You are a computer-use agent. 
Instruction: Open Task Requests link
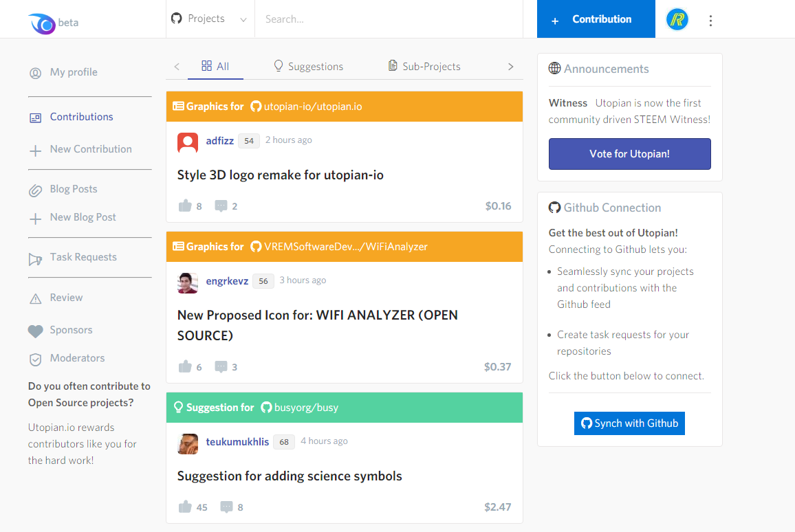[83, 257]
